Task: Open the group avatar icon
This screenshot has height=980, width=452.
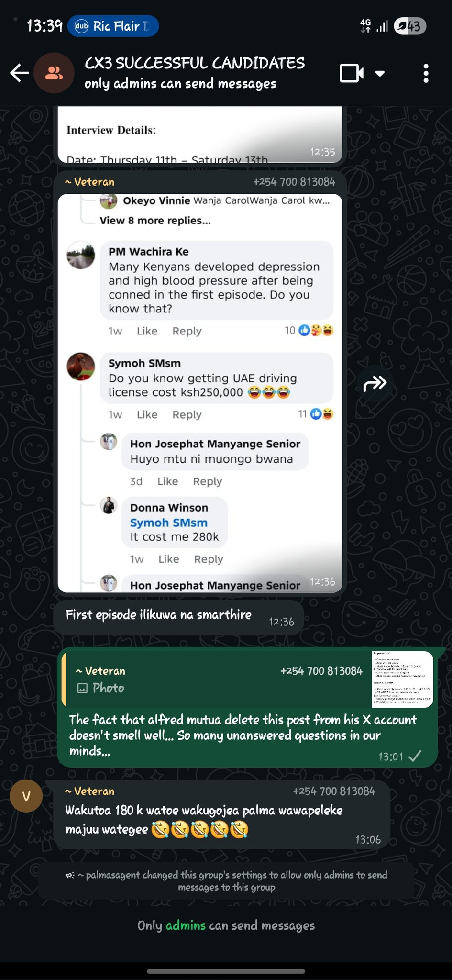Action: (54, 73)
